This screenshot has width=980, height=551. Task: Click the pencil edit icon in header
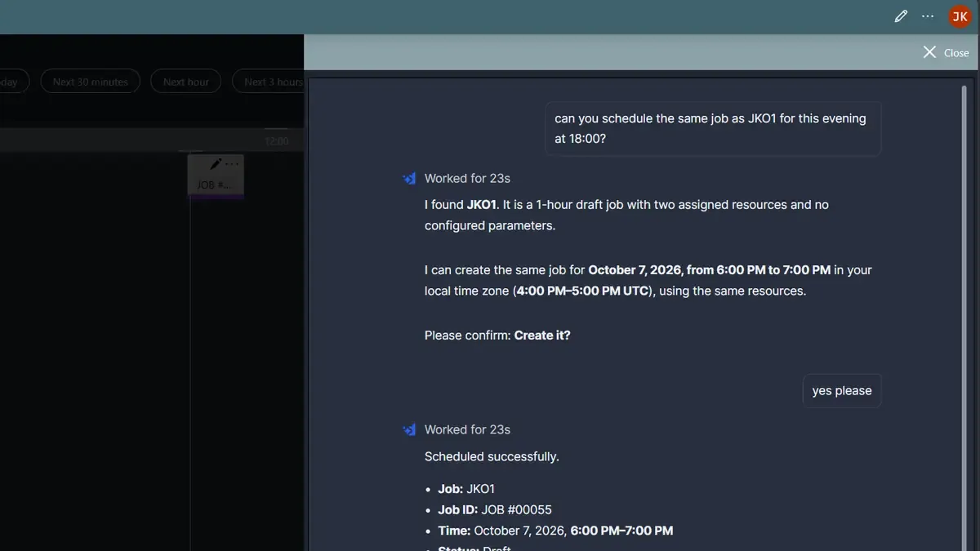(901, 16)
